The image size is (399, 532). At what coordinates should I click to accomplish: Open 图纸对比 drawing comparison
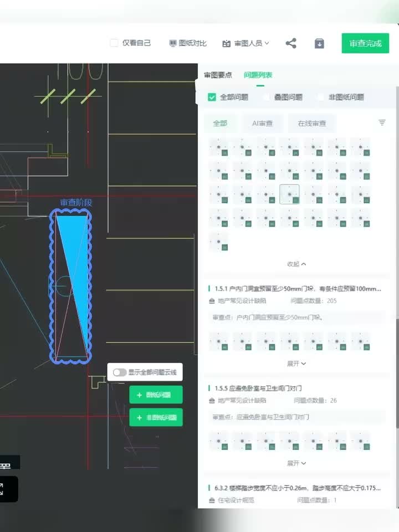pyautogui.click(x=188, y=43)
